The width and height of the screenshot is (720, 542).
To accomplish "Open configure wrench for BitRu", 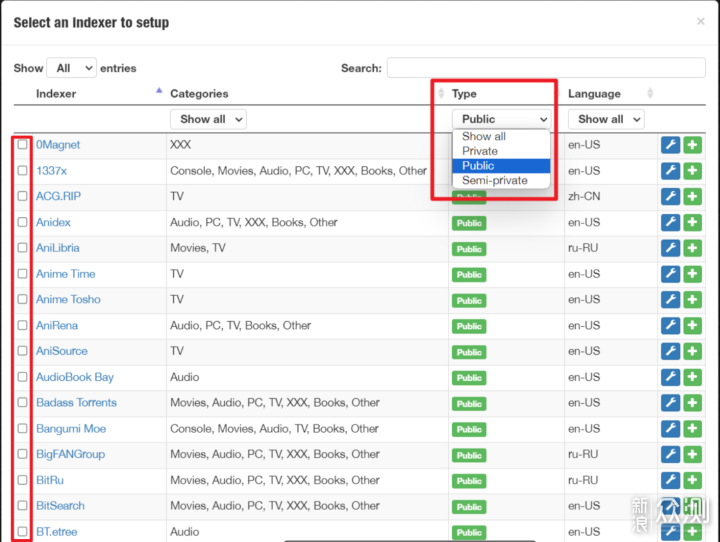I will click(x=670, y=480).
